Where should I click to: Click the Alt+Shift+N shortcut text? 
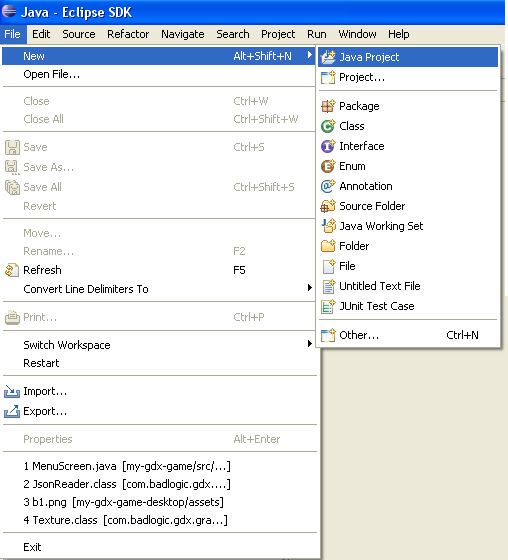(263, 56)
